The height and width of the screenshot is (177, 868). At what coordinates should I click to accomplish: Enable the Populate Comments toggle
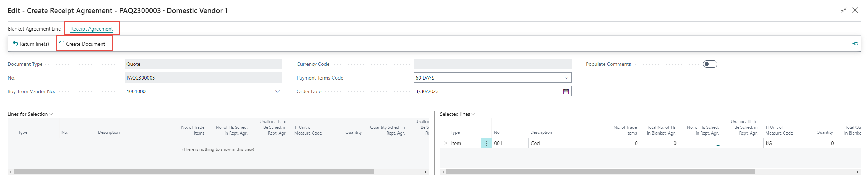(710, 64)
